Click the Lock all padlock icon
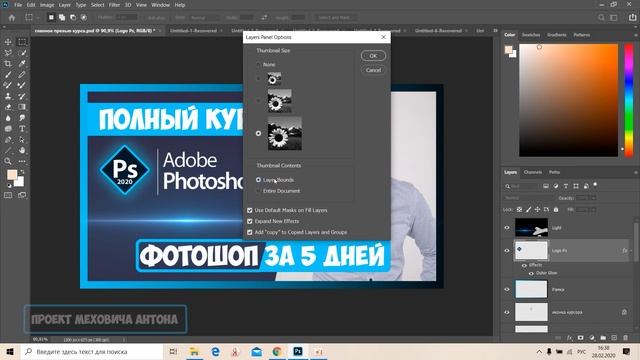 pyautogui.click(x=556, y=209)
